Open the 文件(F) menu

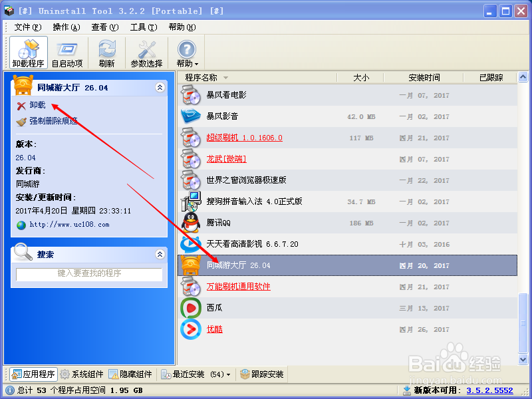(x=28, y=27)
